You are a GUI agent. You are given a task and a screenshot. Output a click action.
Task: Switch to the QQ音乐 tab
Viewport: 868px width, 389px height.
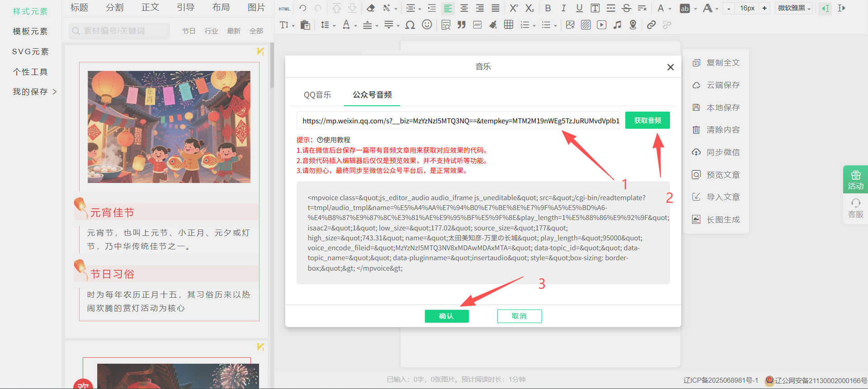click(317, 95)
